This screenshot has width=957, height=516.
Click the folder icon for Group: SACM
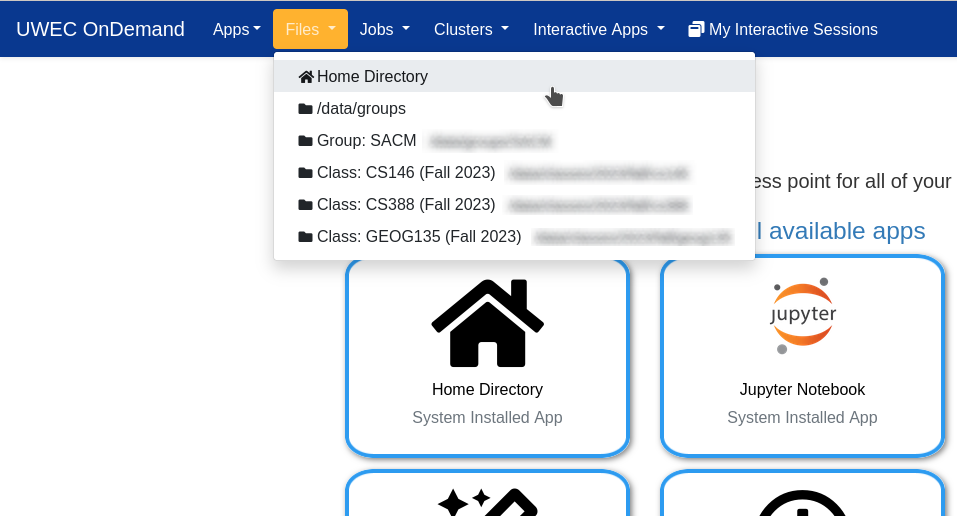click(x=306, y=141)
